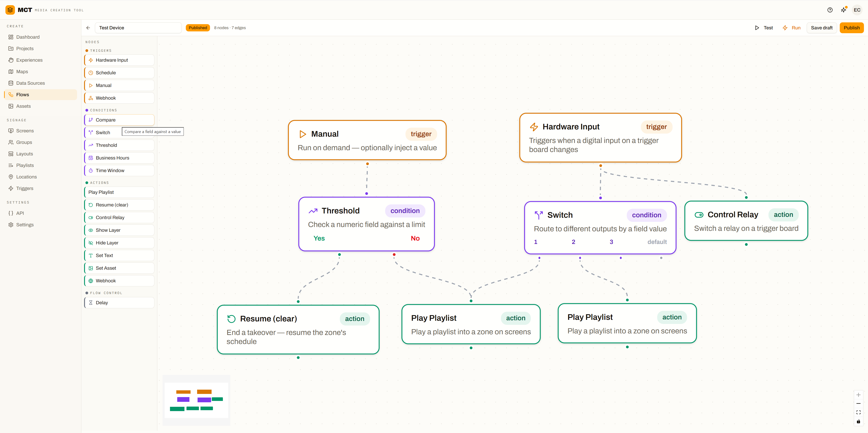The image size is (868, 433).
Task: Open the Settings sidebar item
Action: click(x=40, y=225)
